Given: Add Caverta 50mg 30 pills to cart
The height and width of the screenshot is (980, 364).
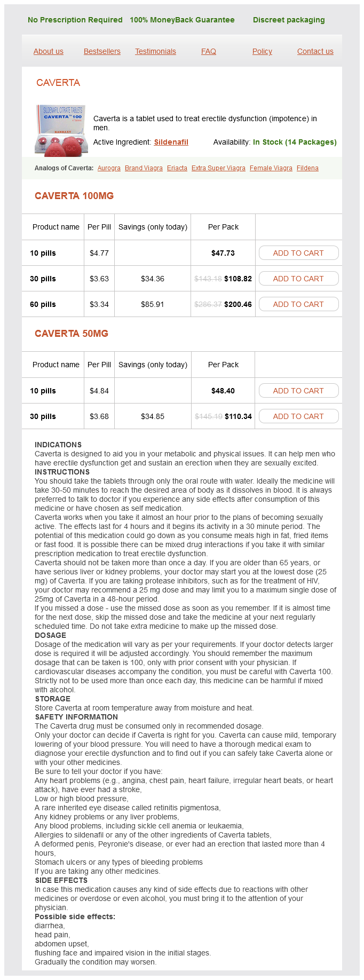Looking at the screenshot, I should pos(298,416).
